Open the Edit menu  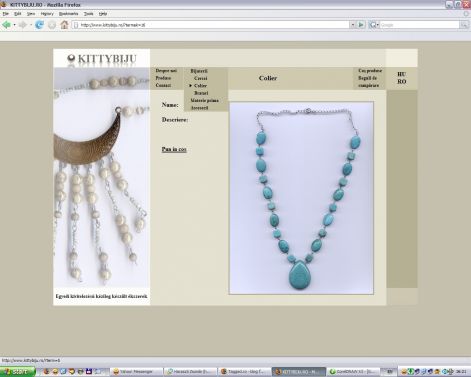[18, 14]
